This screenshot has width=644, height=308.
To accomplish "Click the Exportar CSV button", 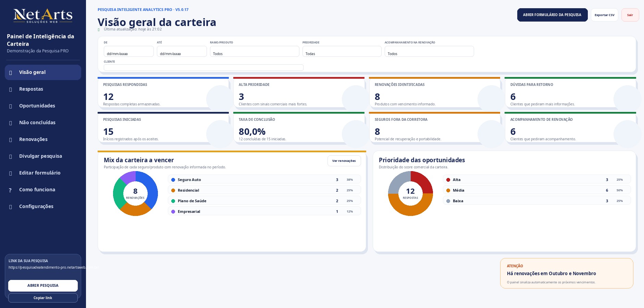I will [x=604, y=15].
